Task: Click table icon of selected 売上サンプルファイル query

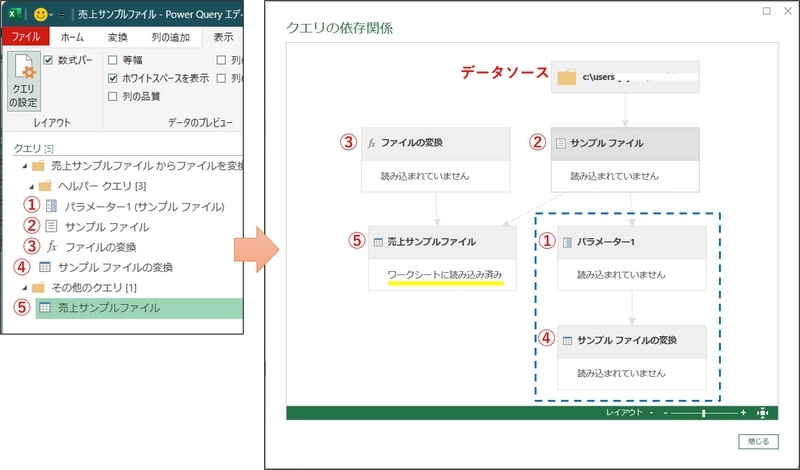Action: (45, 307)
